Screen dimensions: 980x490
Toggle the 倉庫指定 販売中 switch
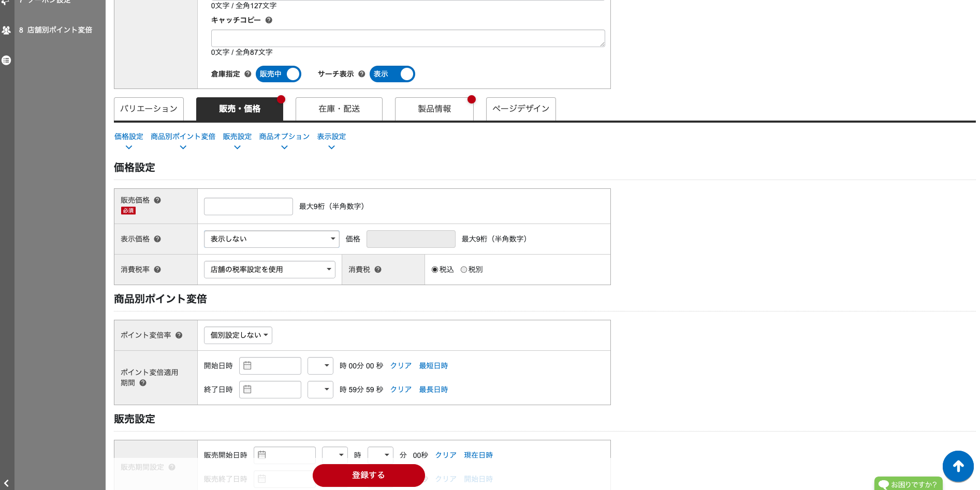[278, 74]
